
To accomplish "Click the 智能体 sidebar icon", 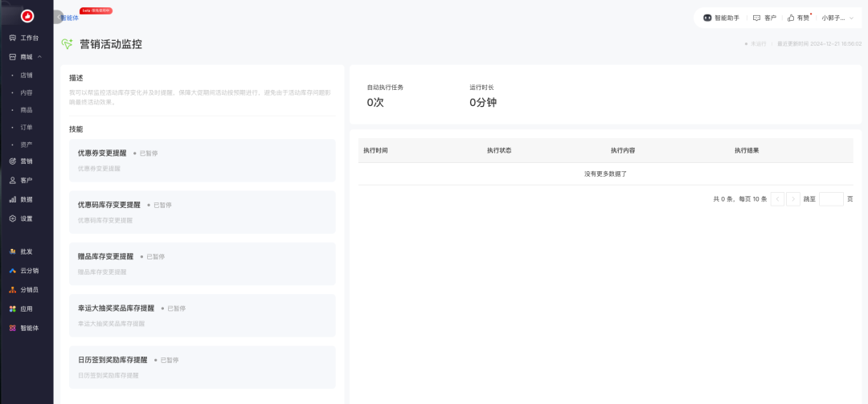I will (13, 328).
